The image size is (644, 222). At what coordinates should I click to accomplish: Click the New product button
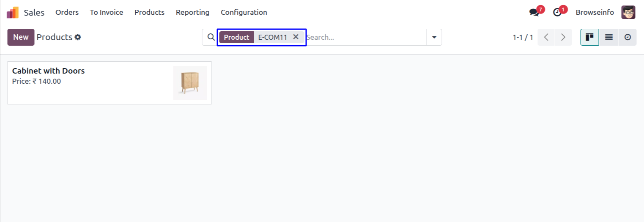point(21,37)
